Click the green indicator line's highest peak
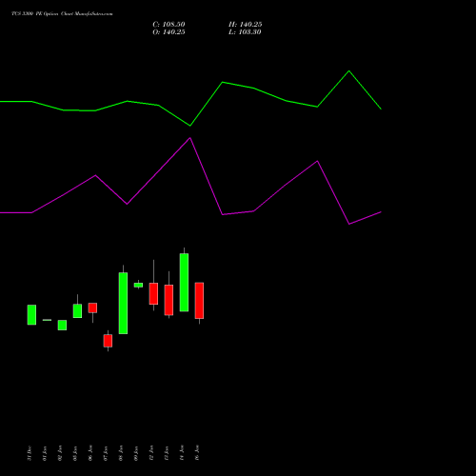Viewport: 476px width, 476px height. click(x=349, y=71)
